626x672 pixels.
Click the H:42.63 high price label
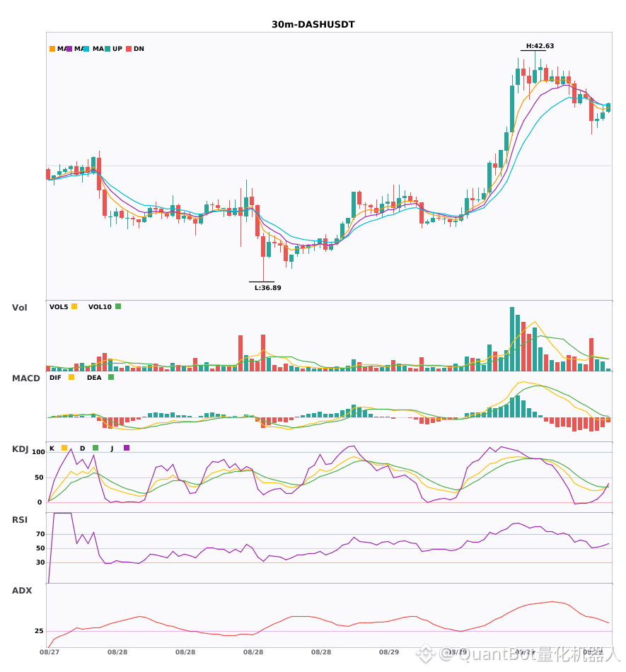point(540,46)
